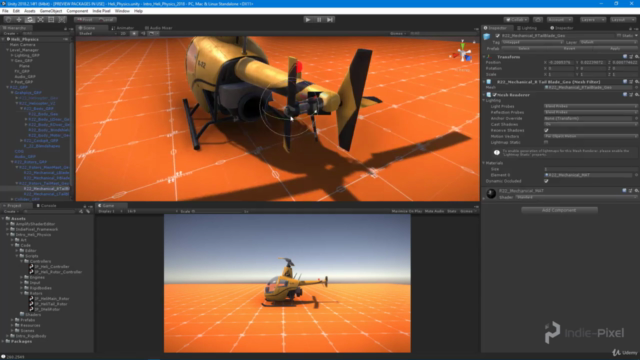Click the R22_Mechanical_MAT material preview sphere
This screenshot has height=360, width=640.
click(x=491, y=193)
